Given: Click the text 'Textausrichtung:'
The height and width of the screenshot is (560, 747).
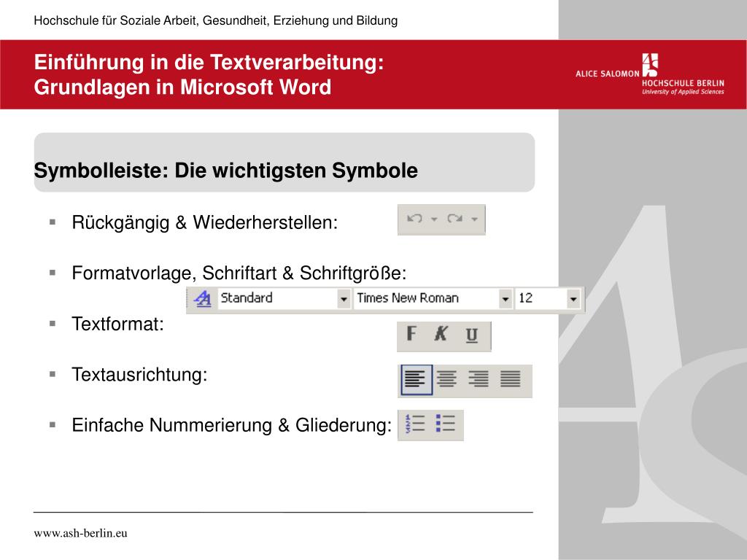Looking at the screenshot, I should (139, 375).
